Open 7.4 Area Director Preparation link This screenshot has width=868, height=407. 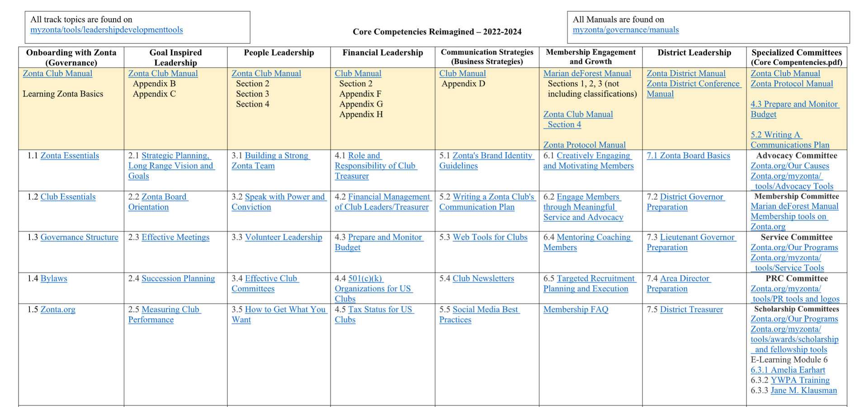click(x=679, y=284)
